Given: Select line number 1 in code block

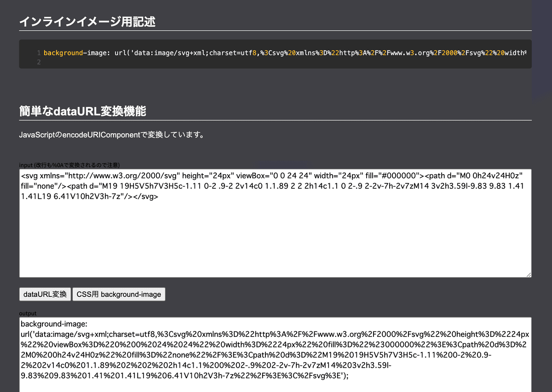Looking at the screenshot, I should coord(39,53).
